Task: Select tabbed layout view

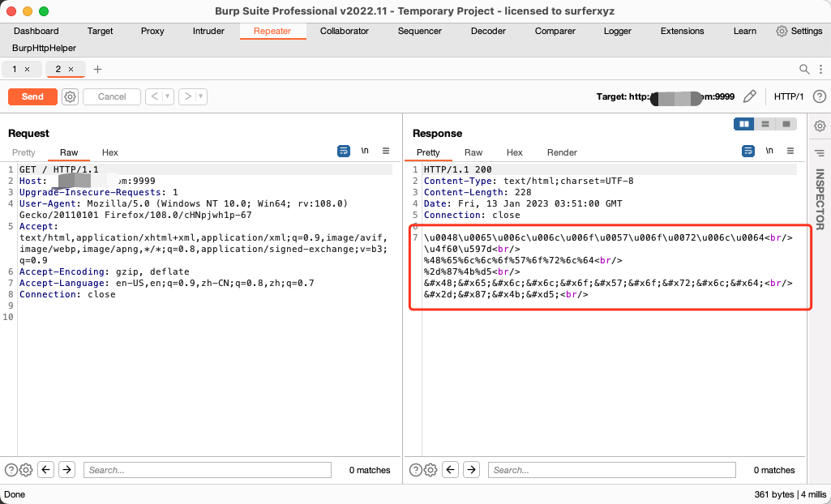Action: pos(786,124)
